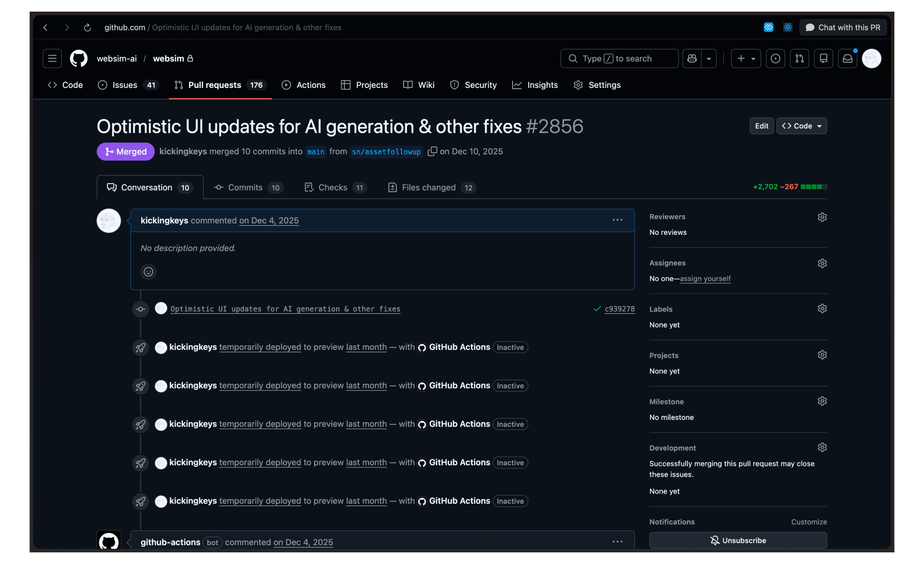This screenshot has height=564, width=924.
Task: Open the Copilot icon button
Action: [692, 58]
